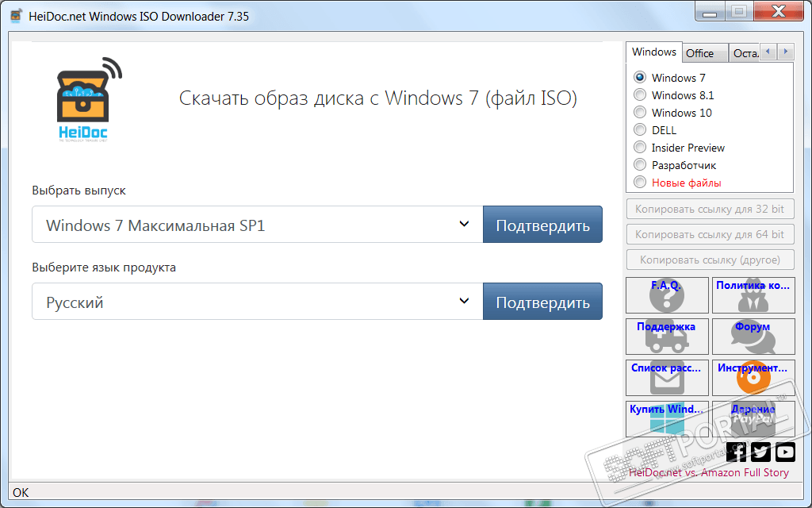Expand the Русский language dropdown

point(258,301)
